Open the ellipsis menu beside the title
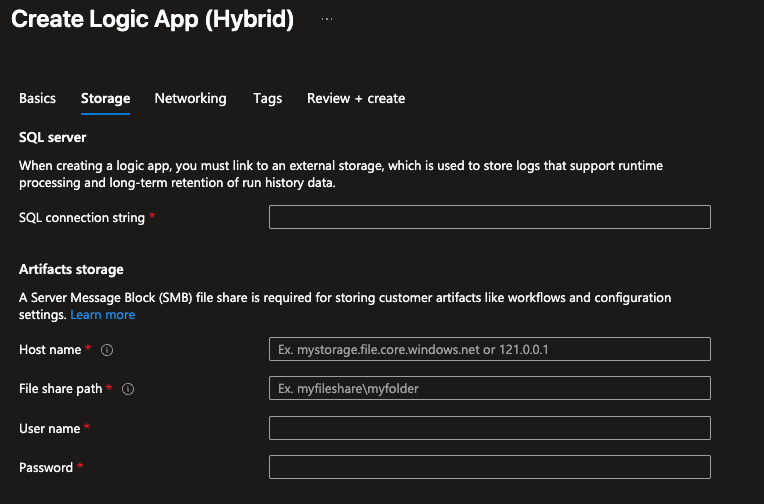This screenshot has height=504, width=764. click(327, 19)
